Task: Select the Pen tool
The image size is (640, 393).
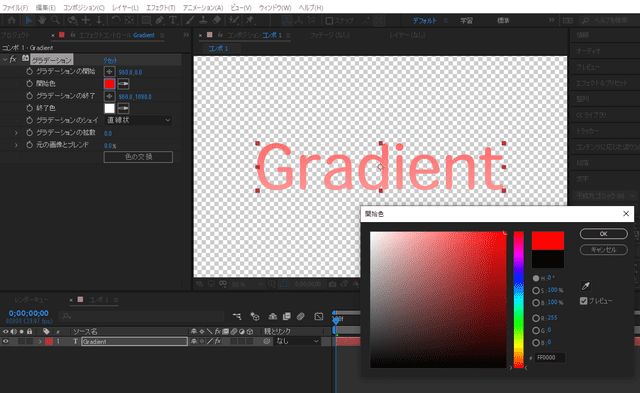Action: click(159, 20)
